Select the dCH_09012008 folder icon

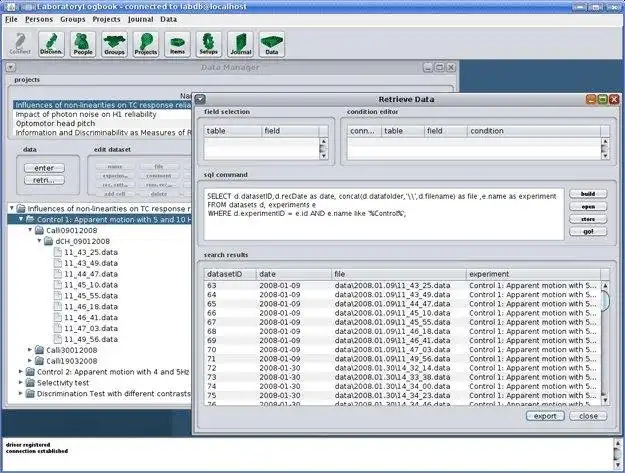[x=49, y=241]
